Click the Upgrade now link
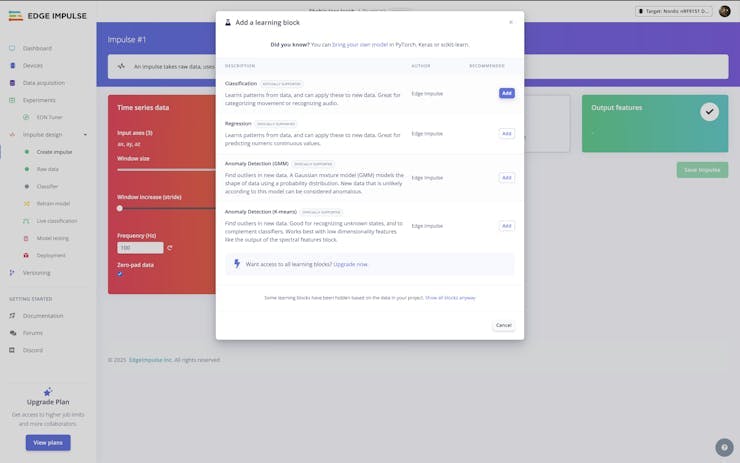The width and height of the screenshot is (740, 463). tap(350, 264)
